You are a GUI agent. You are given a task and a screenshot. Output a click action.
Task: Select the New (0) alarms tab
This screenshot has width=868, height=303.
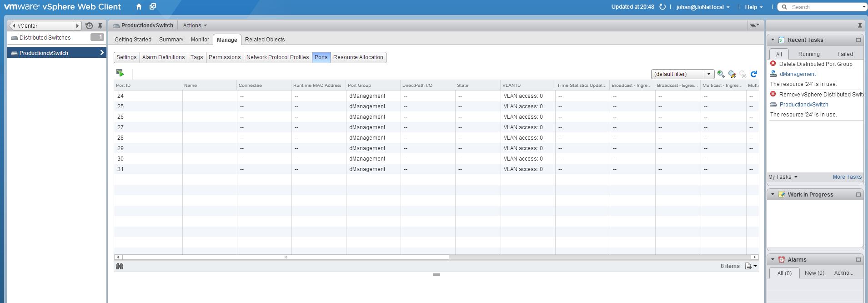[x=814, y=273]
